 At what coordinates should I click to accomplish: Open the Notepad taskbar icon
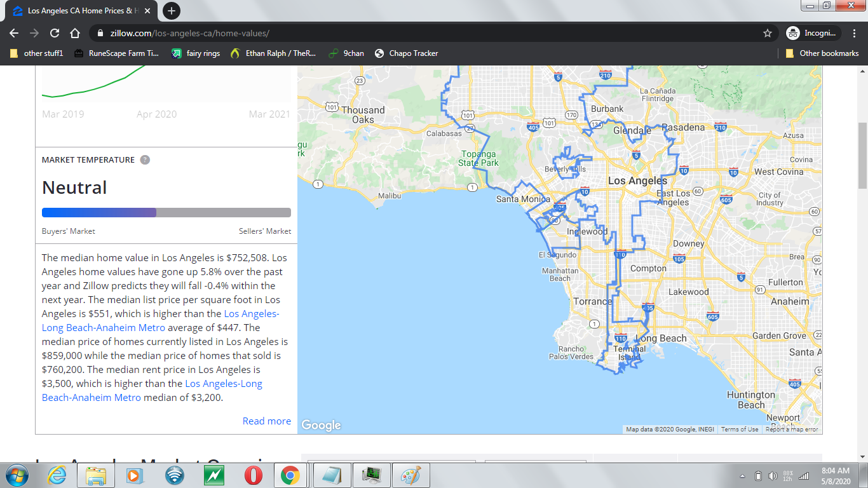pos(332,475)
